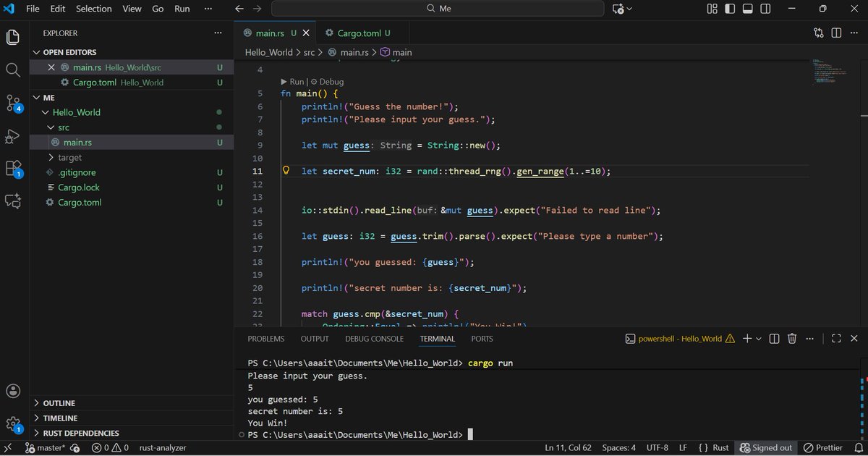
Task: Click the command center search box
Action: click(x=438, y=9)
